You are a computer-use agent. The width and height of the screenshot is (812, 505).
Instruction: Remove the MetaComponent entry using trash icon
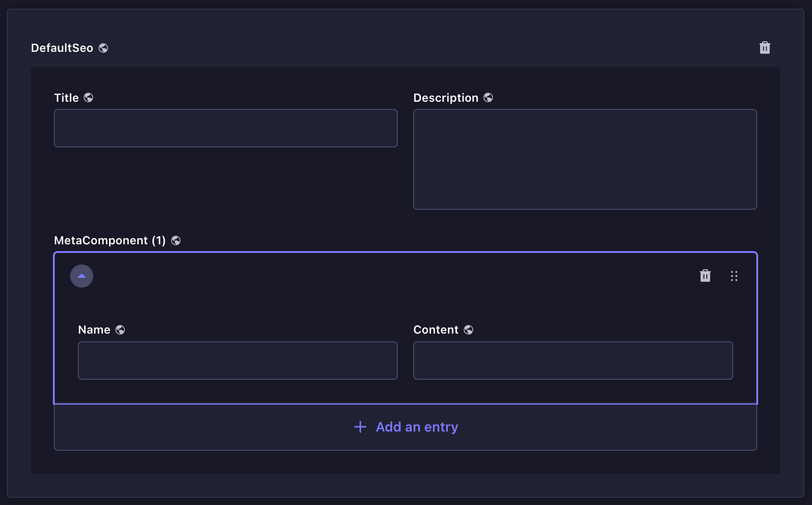click(705, 276)
